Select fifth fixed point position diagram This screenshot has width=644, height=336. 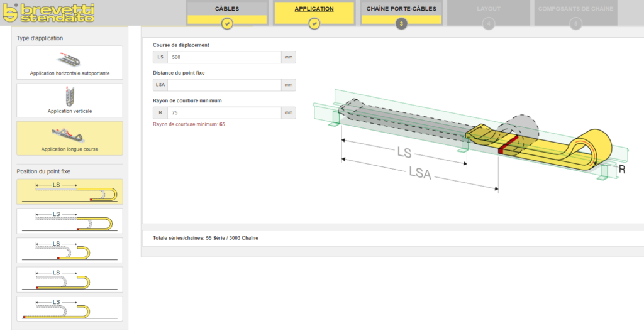pos(70,308)
